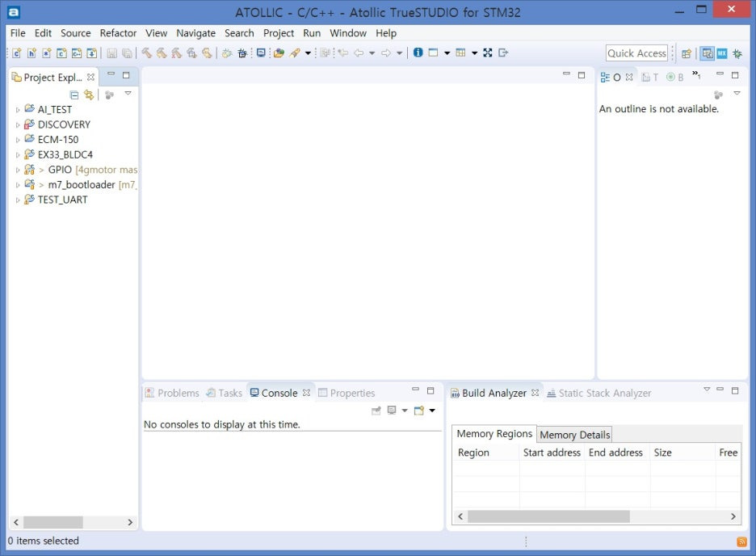
Task: Click the four-arrows fullscreen icon
Action: tap(488, 53)
